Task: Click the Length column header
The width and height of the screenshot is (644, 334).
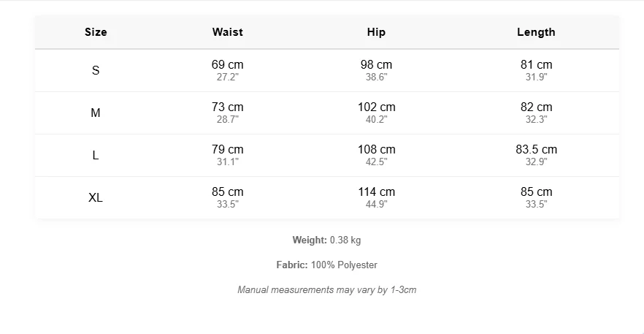Action: [536, 32]
